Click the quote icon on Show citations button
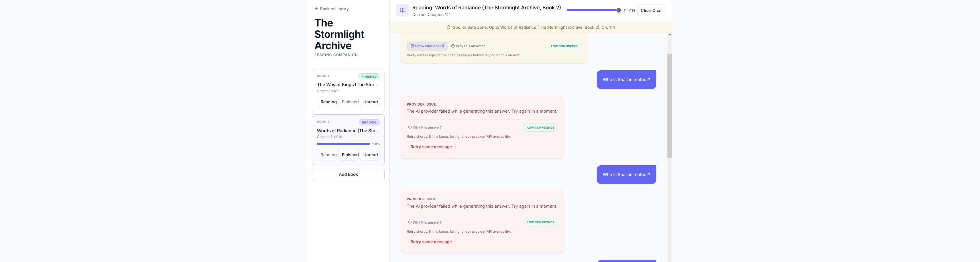The image size is (980, 262). click(412, 46)
